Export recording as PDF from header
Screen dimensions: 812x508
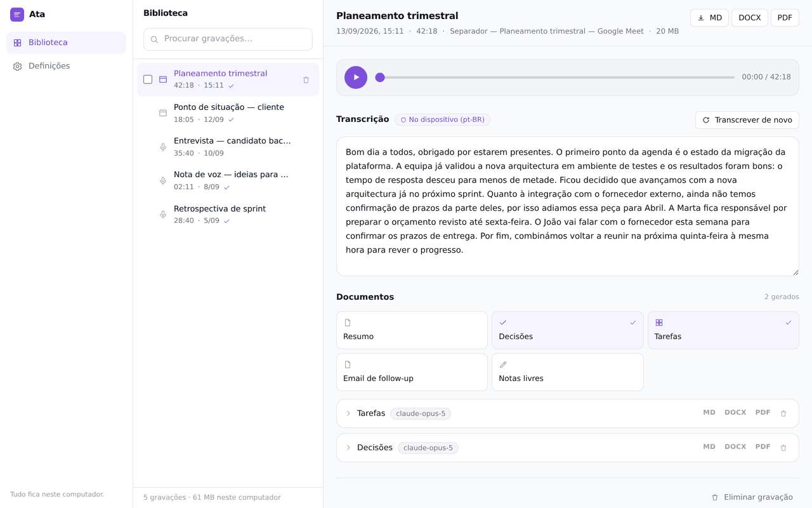(x=785, y=18)
